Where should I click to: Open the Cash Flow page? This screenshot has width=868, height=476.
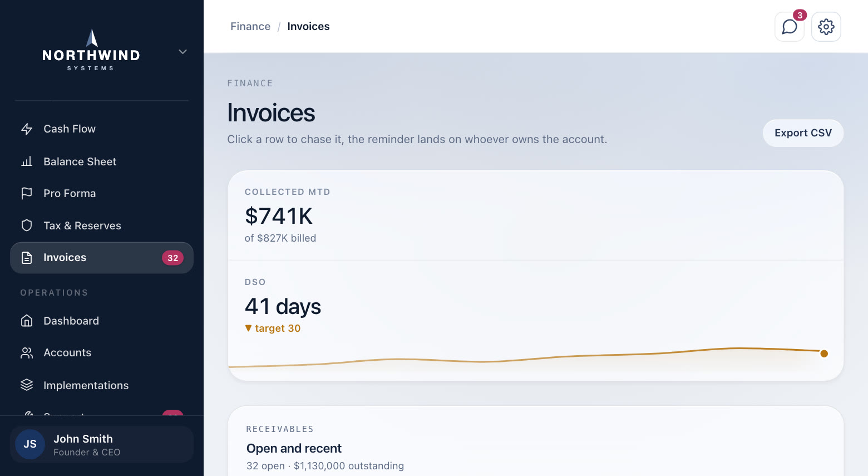pos(102,129)
